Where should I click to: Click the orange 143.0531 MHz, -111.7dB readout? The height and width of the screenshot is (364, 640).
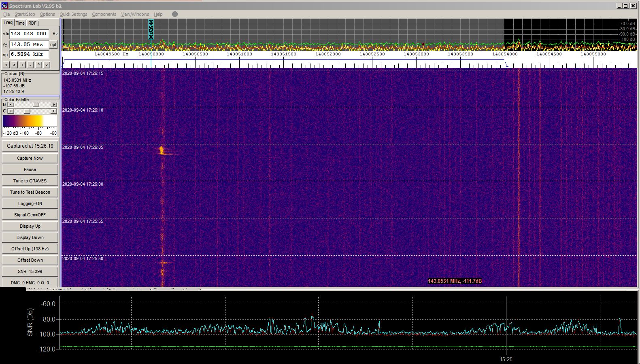[455, 281]
